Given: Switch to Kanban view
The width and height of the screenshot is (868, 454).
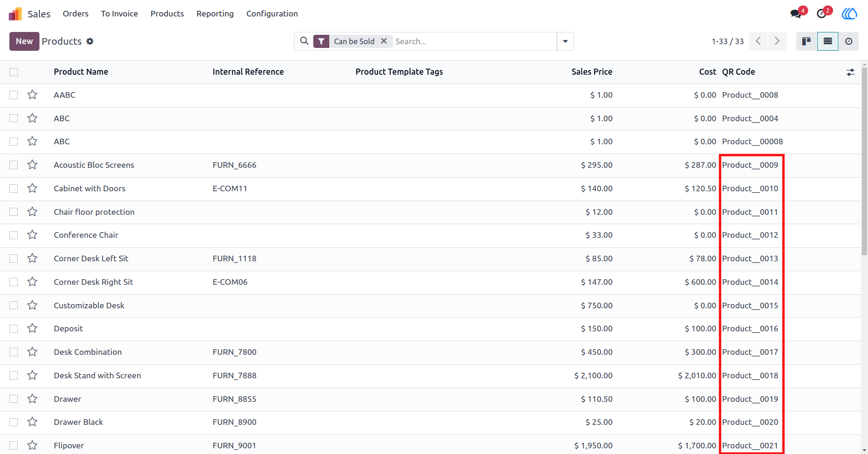Looking at the screenshot, I should tap(806, 41).
